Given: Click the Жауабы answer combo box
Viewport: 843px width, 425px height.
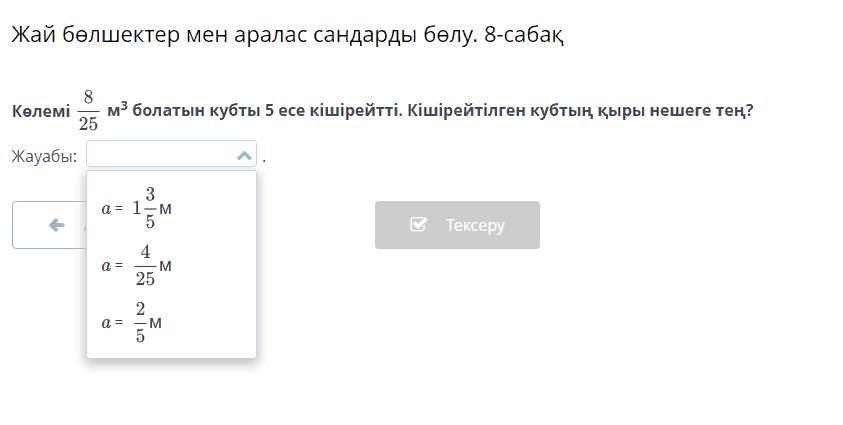Looking at the screenshot, I should click(172, 154).
